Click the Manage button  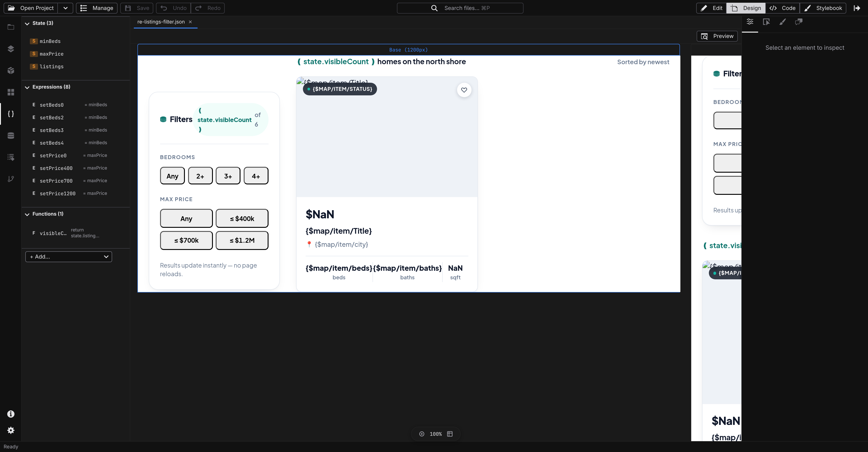point(97,8)
